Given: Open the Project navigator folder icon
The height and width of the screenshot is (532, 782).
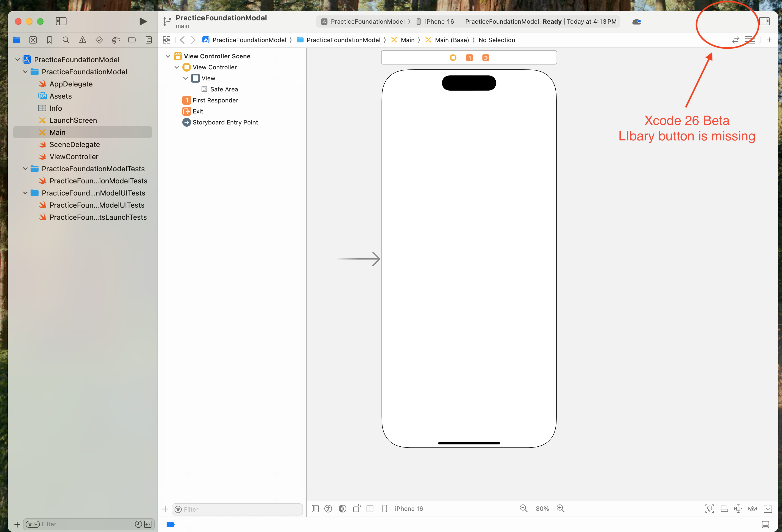Looking at the screenshot, I should click(x=17, y=40).
